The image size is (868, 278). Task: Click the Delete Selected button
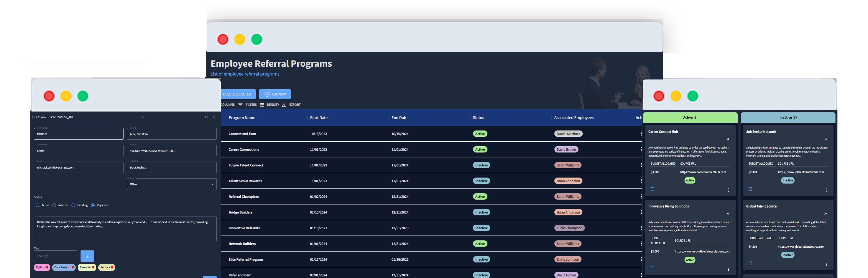(x=238, y=94)
